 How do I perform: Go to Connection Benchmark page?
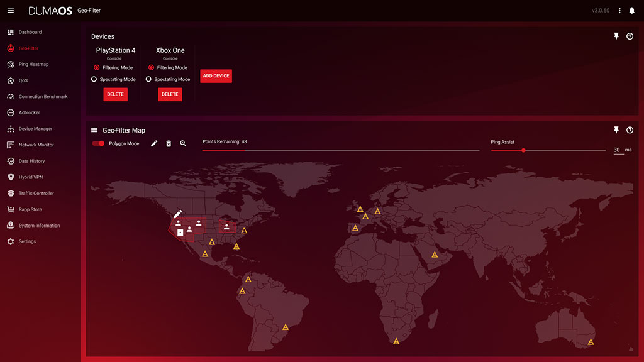43,96
